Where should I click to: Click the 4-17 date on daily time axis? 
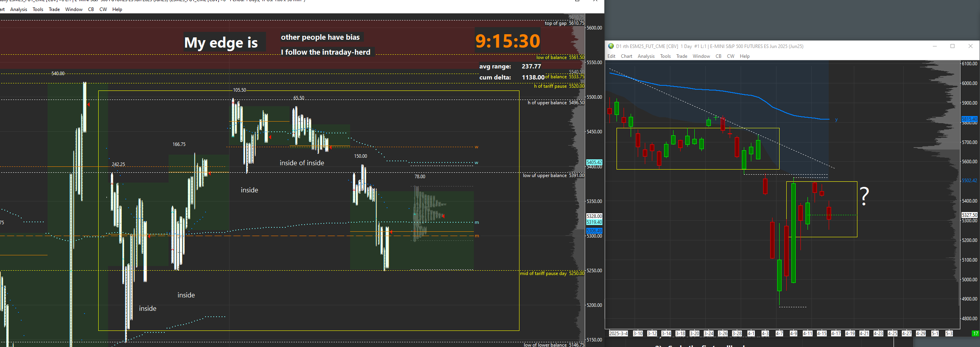tap(836, 334)
